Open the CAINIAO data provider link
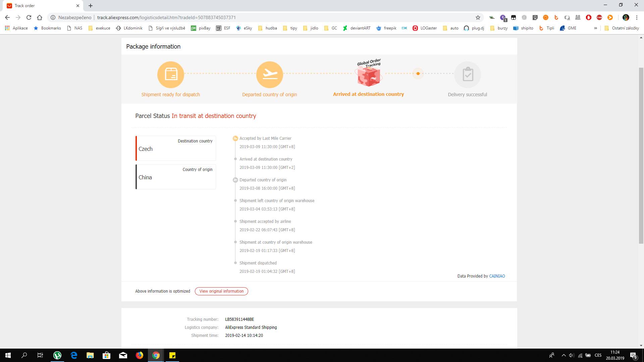Image resolution: width=644 pixels, height=362 pixels. click(x=497, y=276)
